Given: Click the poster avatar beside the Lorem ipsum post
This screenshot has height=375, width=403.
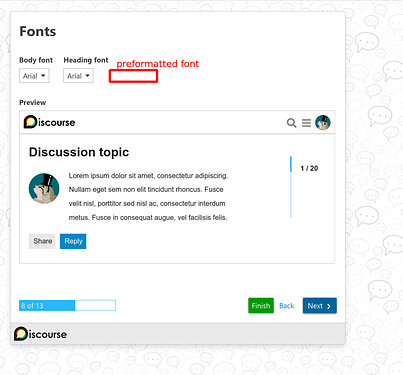Looking at the screenshot, I should pos(44,188).
